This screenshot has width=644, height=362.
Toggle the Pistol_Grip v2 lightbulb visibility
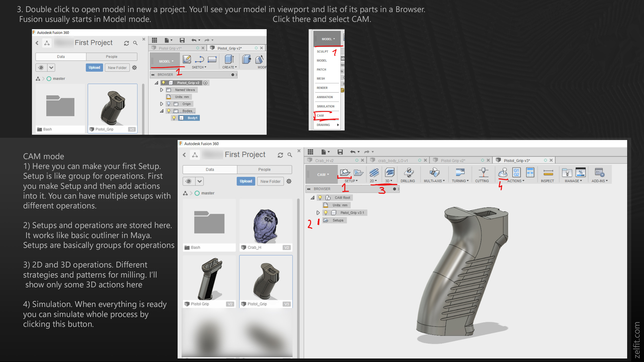pos(163,83)
